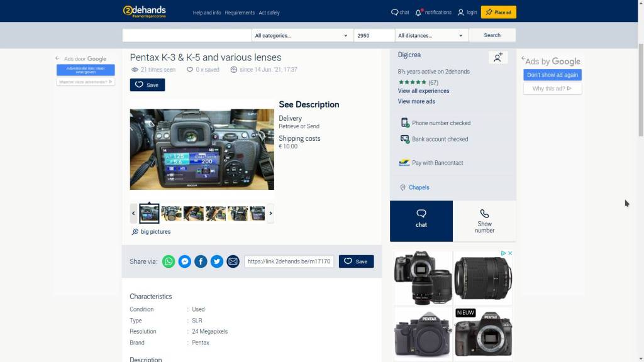Open the main camera photo
The image size is (644, 362).
tap(202, 149)
